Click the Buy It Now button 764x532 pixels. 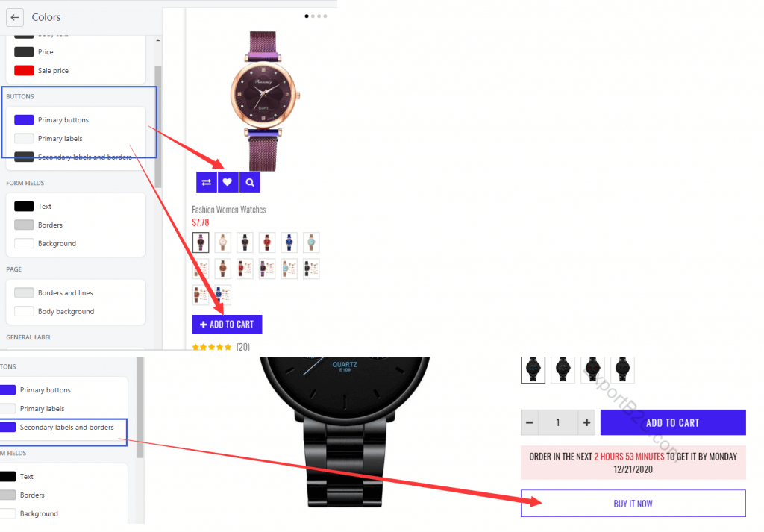(633, 504)
